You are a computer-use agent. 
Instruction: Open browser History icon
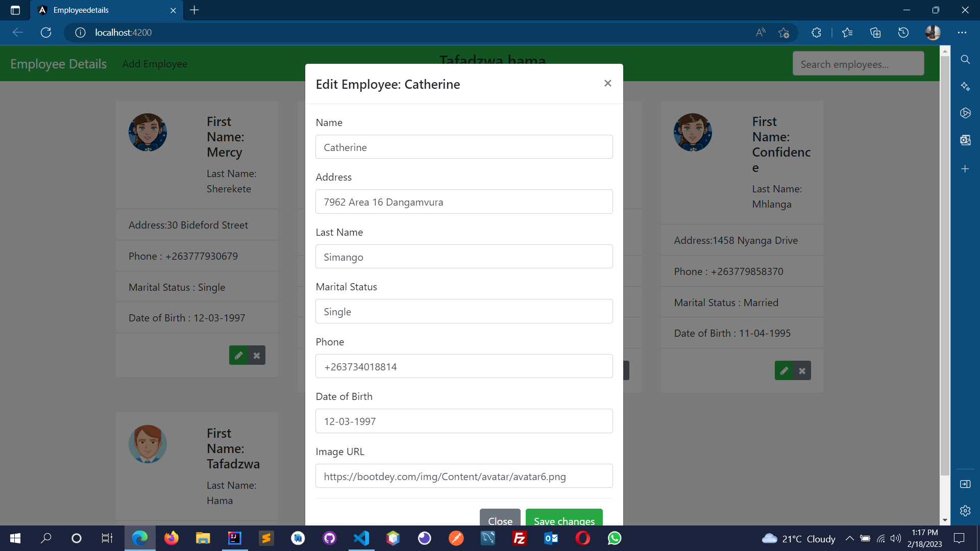point(903,33)
